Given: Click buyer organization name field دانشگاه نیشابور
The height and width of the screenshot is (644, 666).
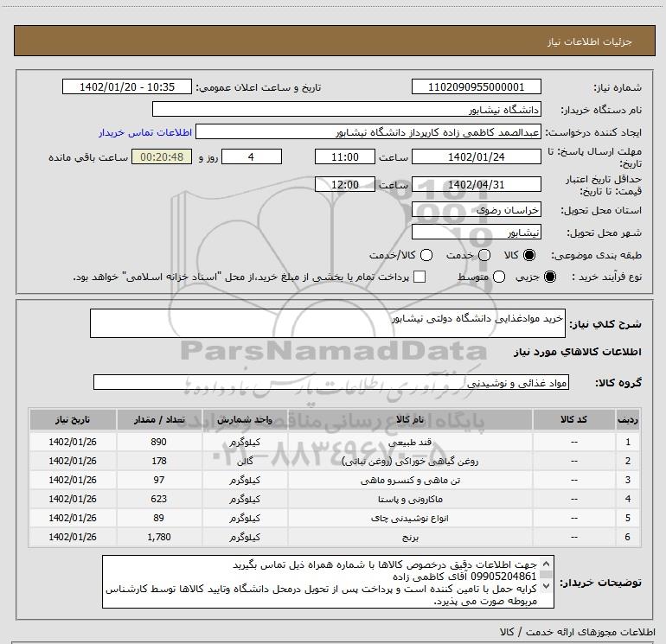Looking at the screenshot, I should [x=347, y=109].
